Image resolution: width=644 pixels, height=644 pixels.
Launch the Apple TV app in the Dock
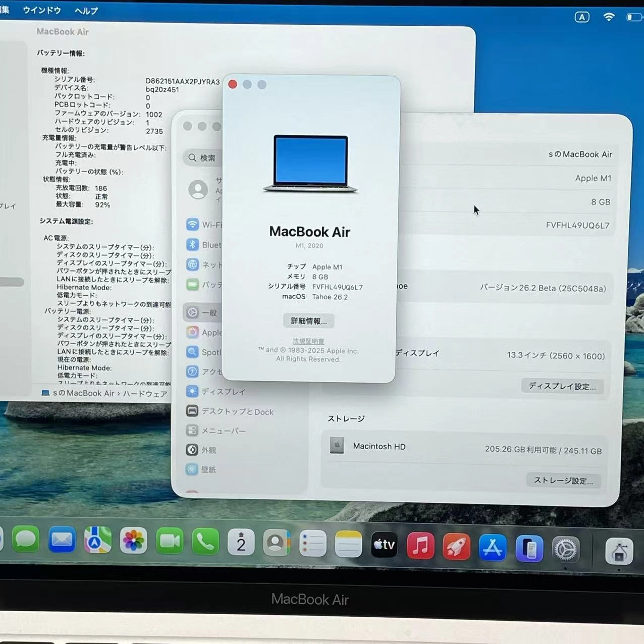tap(384, 545)
